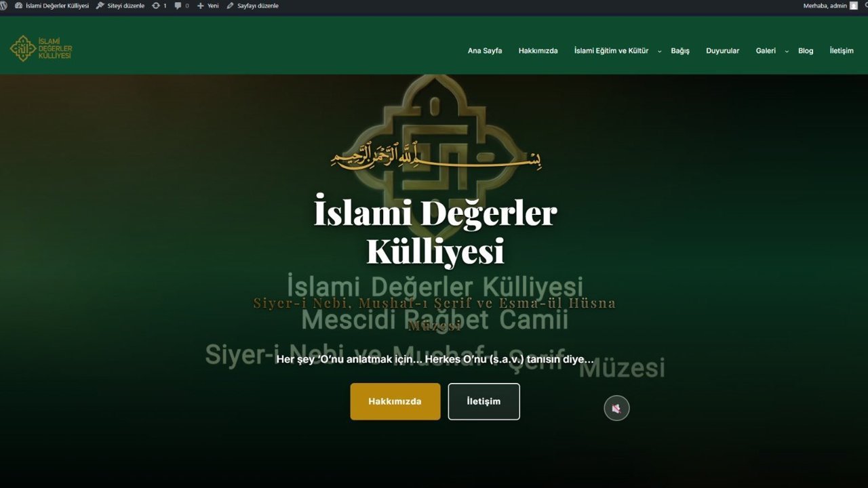The width and height of the screenshot is (868, 488).
Task: Open the 'Bağış' donation link
Action: 680,50
